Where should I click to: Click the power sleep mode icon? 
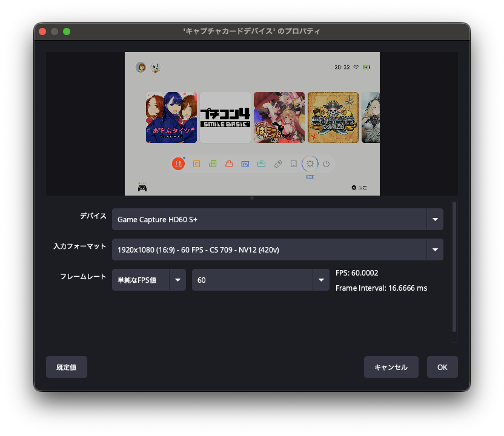[x=327, y=163]
